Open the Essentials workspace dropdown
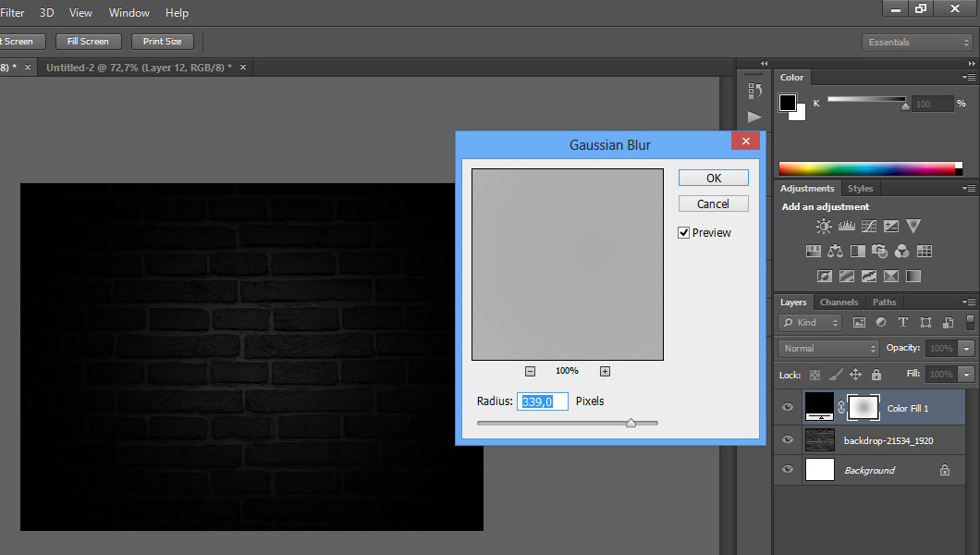 [917, 43]
